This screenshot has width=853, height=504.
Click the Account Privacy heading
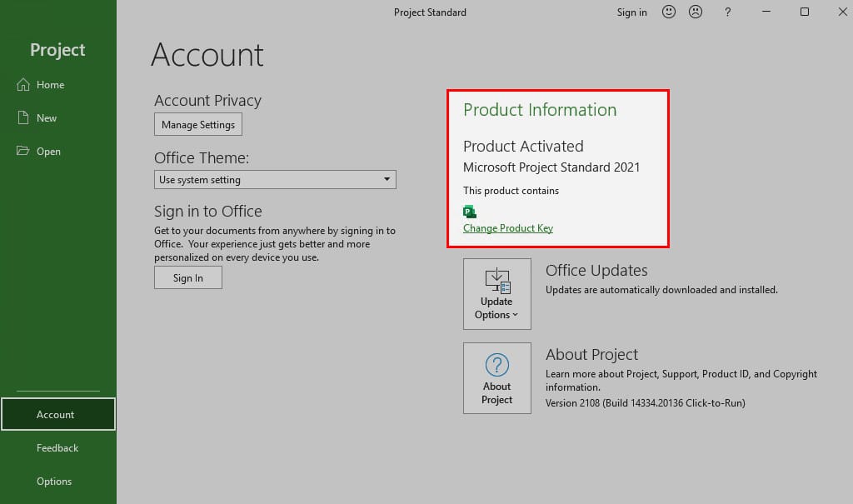(x=207, y=101)
